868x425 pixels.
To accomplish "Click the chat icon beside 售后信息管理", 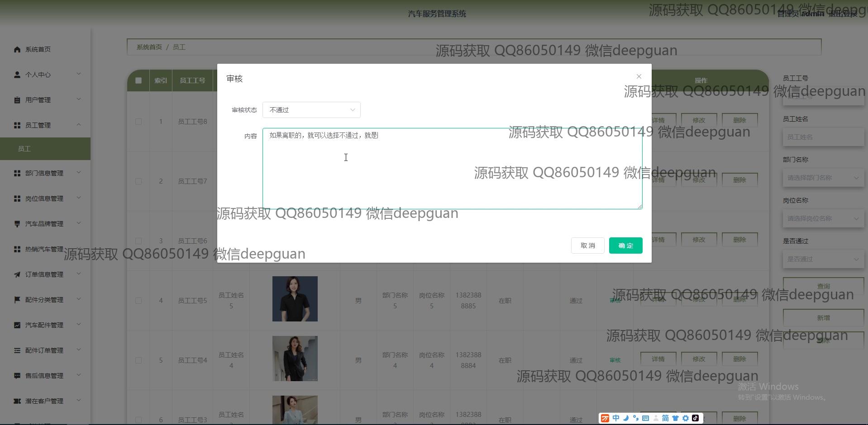I will pos(17,376).
